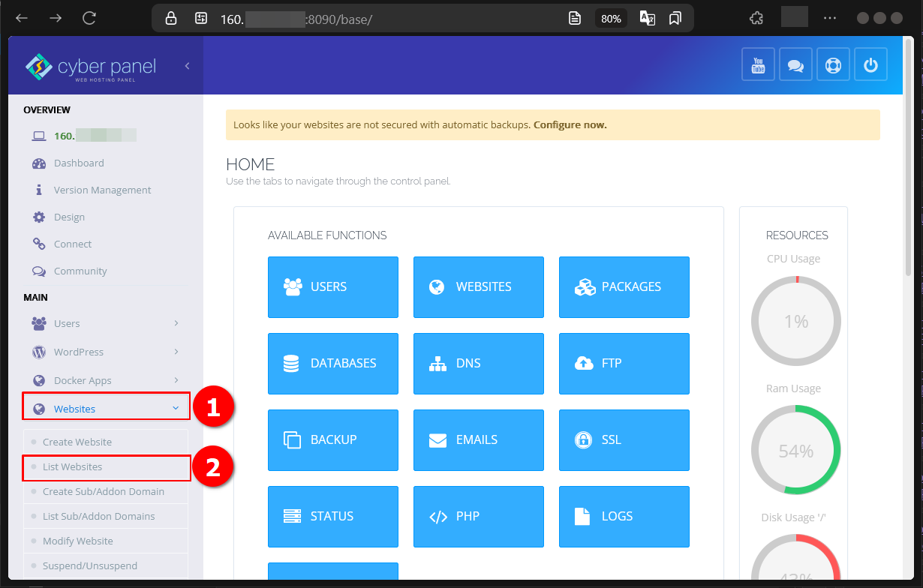Open the PACKAGES function tile
This screenshot has width=923, height=588.
624,286
